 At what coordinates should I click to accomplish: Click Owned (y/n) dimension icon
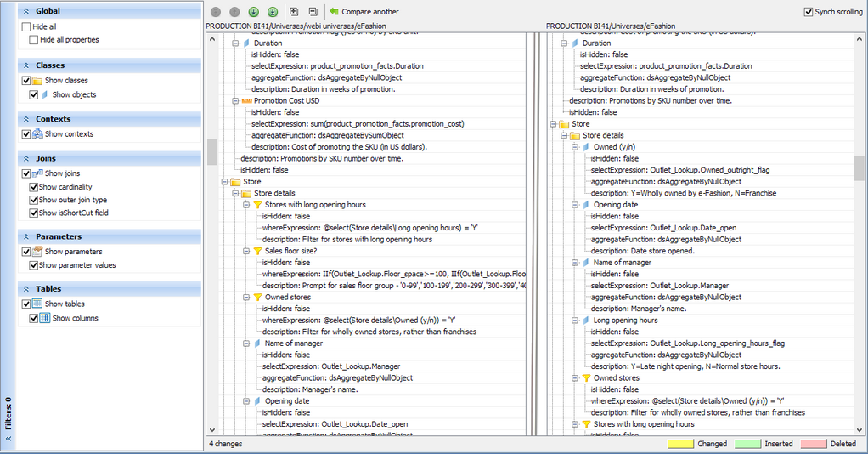(x=586, y=147)
